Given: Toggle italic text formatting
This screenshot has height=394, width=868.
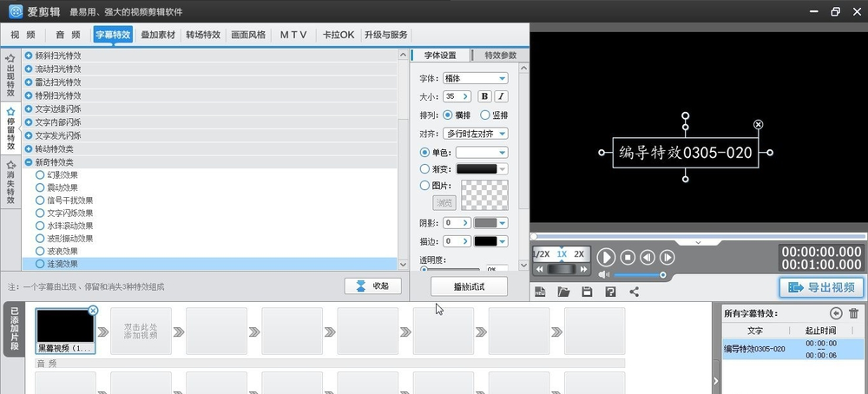Looking at the screenshot, I should pos(501,96).
